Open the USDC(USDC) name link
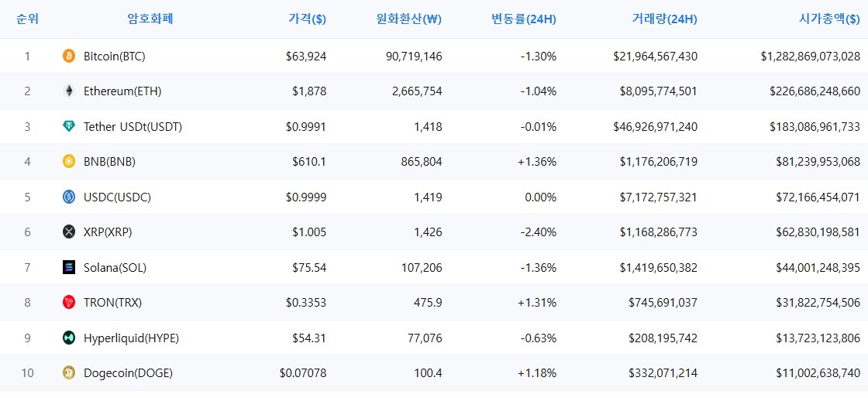868x398 pixels. coord(117,197)
